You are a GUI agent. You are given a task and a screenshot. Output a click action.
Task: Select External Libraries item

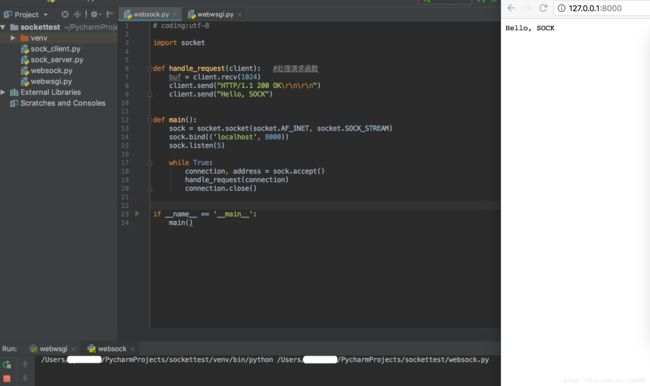pyautogui.click(x=50, y=92)
